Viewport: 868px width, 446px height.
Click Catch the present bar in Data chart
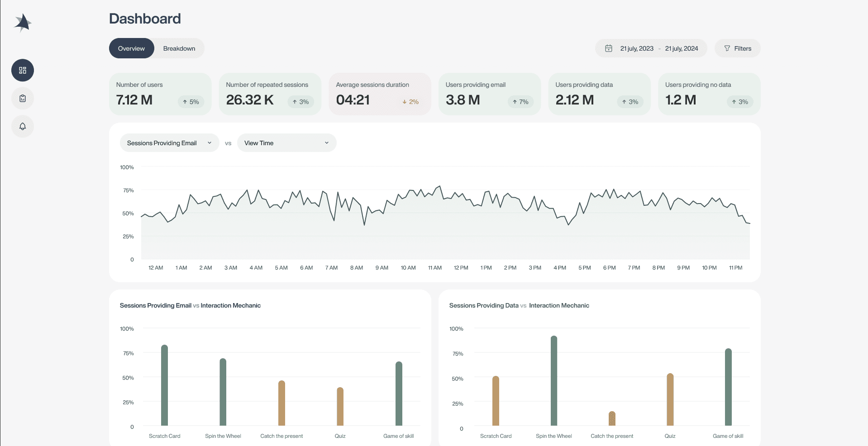(612, 418)
